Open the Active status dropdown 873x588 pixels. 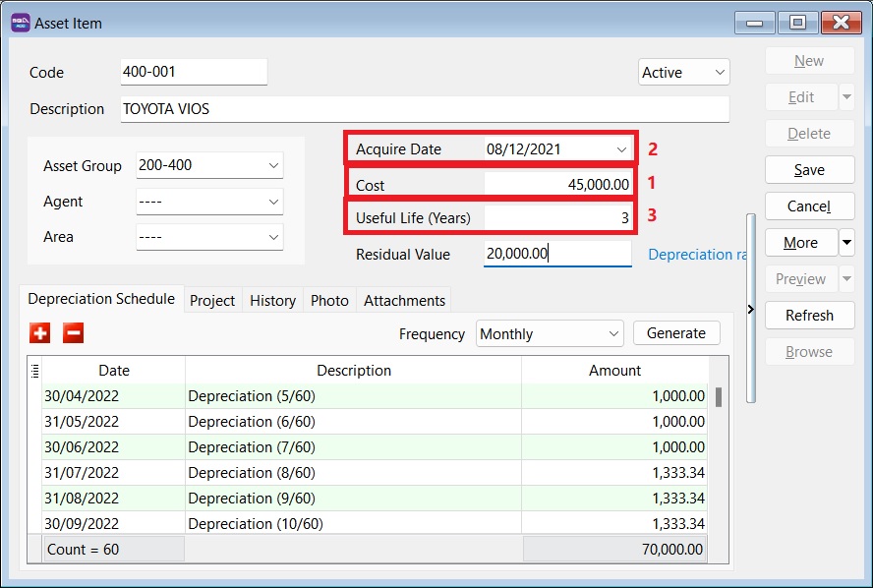click(720, 73)
